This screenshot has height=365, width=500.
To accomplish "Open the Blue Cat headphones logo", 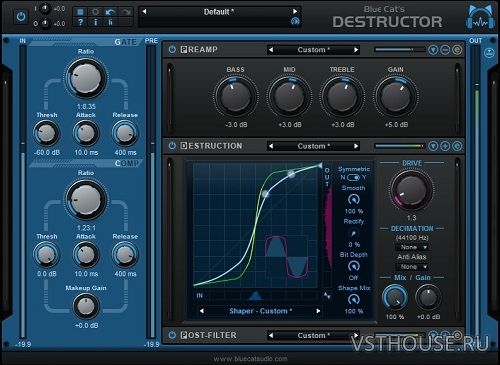I will pyautogui.click(x=481, y=17).
